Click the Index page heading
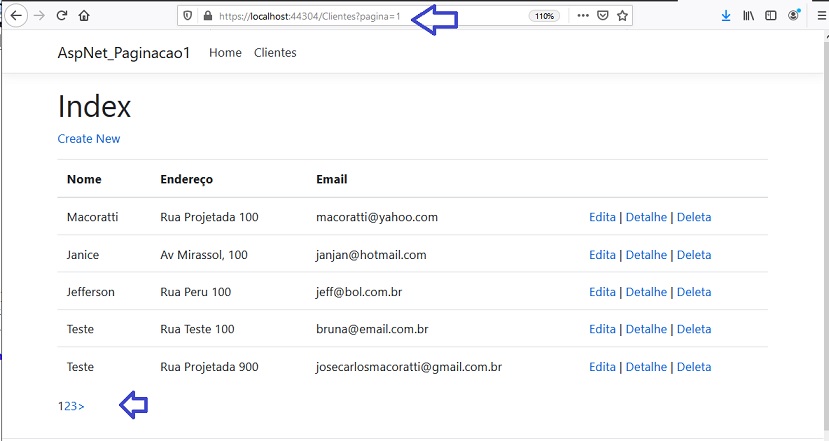 coord(94,106)
